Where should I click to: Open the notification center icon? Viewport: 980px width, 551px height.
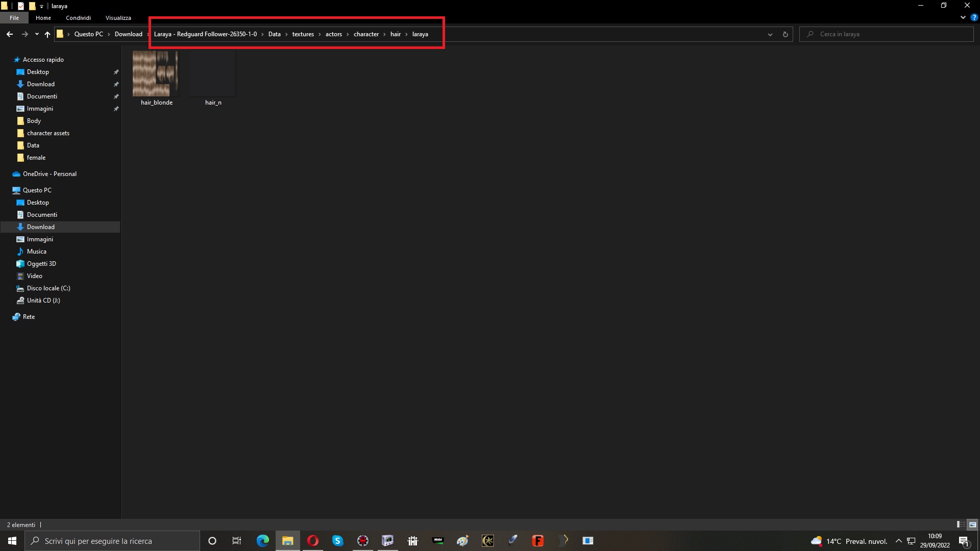tap(964, 541)
